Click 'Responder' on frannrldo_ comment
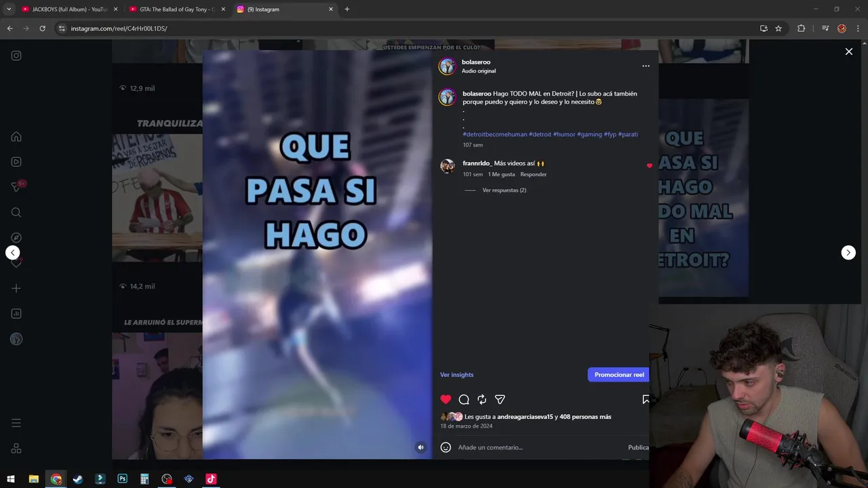Image resolution: width=868 pixels, height=488 pixels. [x=534, y=174]
